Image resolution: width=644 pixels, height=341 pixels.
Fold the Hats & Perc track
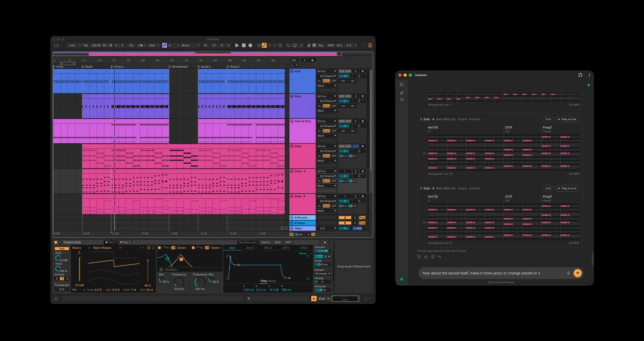click(292, 121)
